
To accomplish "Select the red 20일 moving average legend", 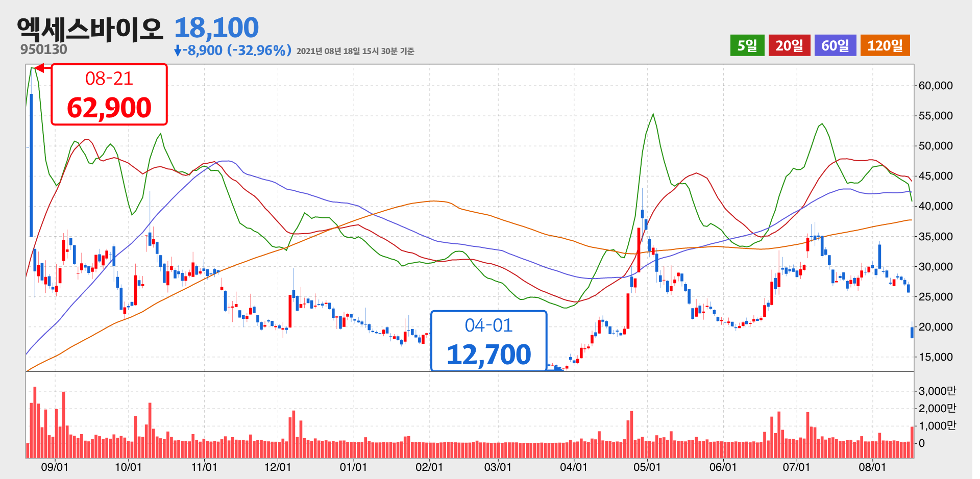I will [x=789, y=45].
